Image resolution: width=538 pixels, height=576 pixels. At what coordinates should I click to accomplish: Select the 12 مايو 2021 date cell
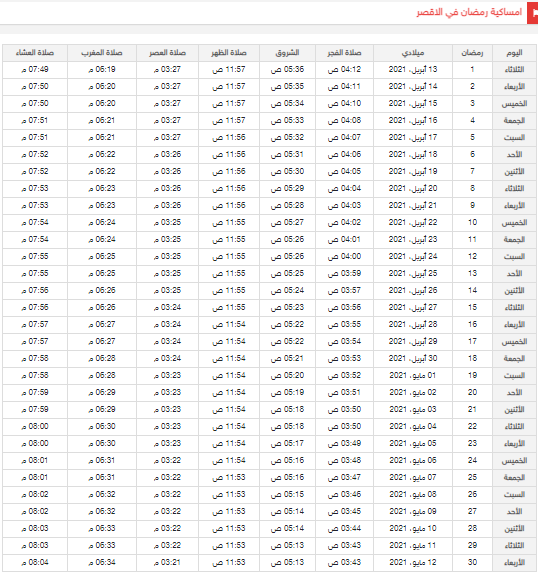click(413, 562)
